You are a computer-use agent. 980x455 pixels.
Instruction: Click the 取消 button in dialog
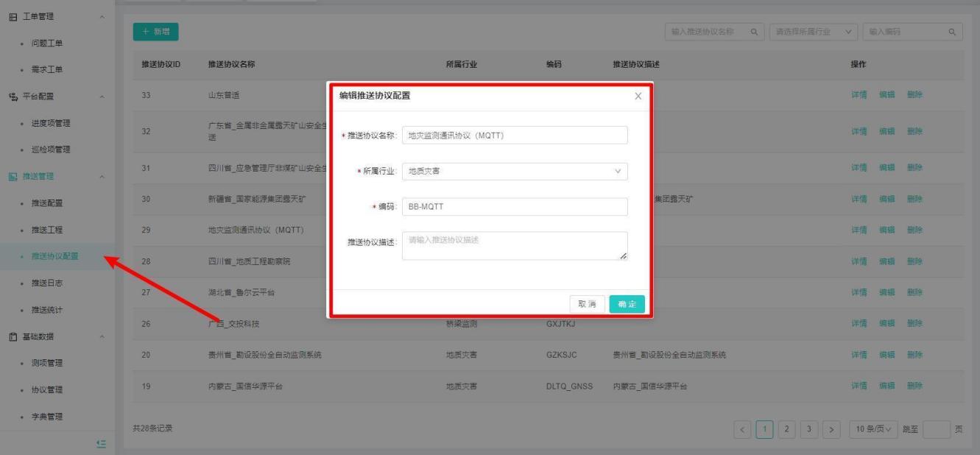587,304
